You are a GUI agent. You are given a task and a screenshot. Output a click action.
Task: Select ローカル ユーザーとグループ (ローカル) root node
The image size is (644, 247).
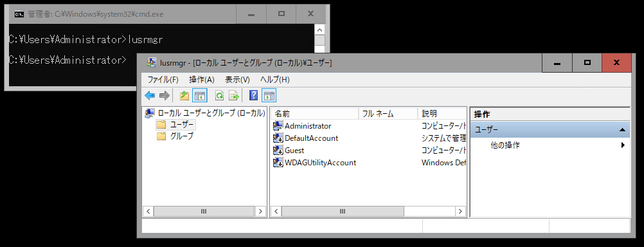click(x=211, y=113)
